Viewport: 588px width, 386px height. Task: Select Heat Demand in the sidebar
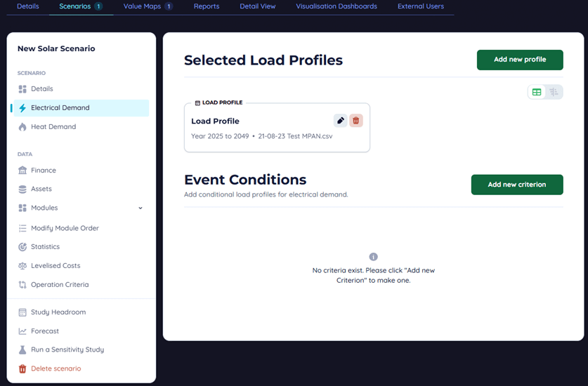coord(81,126)
